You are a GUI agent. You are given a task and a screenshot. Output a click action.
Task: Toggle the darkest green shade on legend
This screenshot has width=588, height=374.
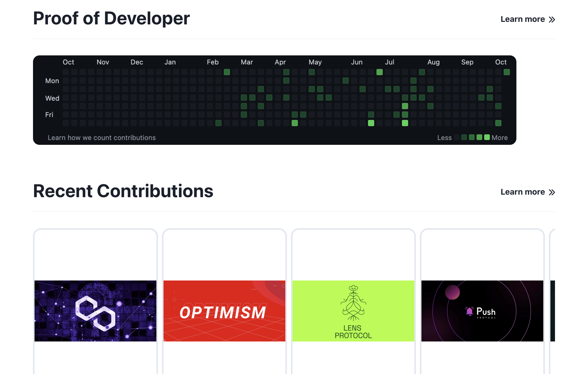[x=465, y=137]
